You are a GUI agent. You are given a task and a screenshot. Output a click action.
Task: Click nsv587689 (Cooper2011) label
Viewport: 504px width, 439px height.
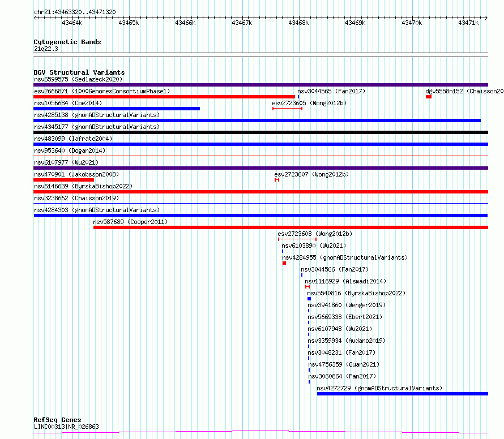(130, 222)
